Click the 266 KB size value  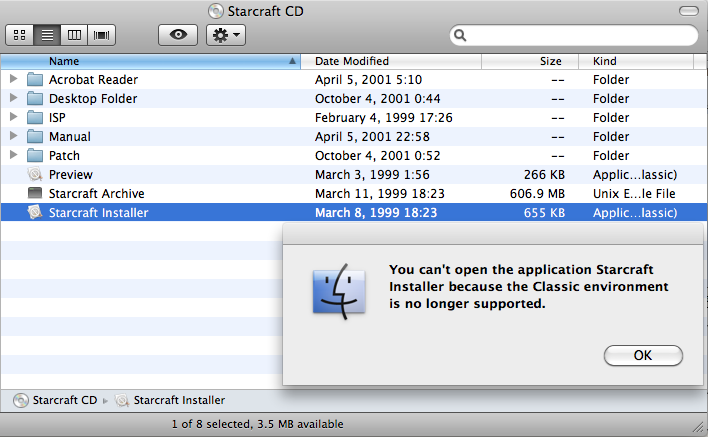[x=544, y=174]
